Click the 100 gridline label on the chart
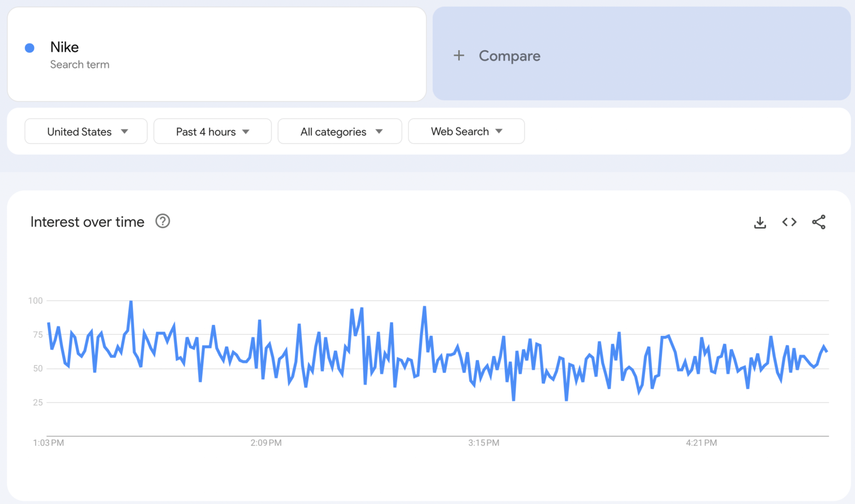Screen dimensions: 855x504 pos(37,300)
